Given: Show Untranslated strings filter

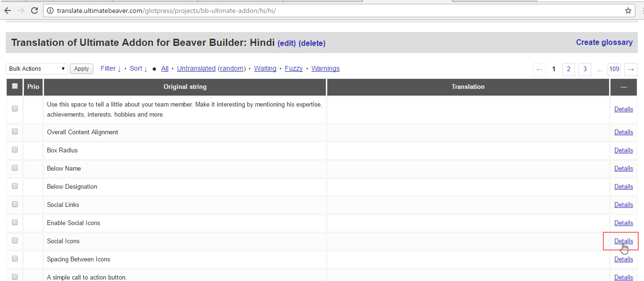Looking at the screenshot, I should [x=196, y=68].
